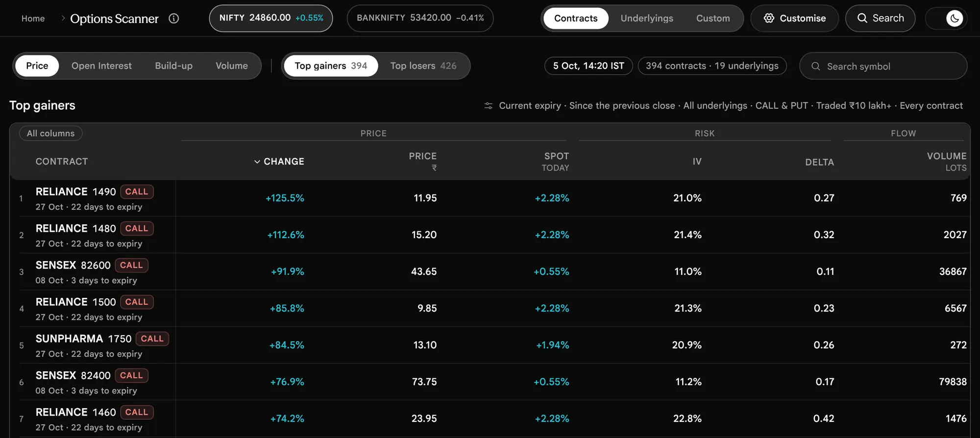
Task: Click the breadcrumb chevron after Home
Action: click(63, 18)
